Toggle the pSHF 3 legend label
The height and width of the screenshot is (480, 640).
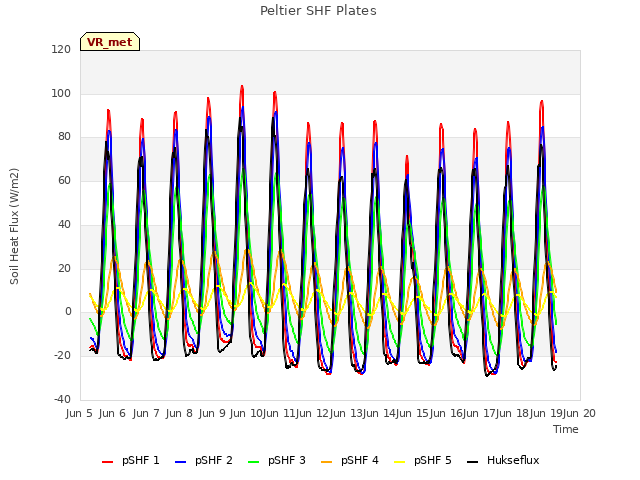click(x=287, y=460)
